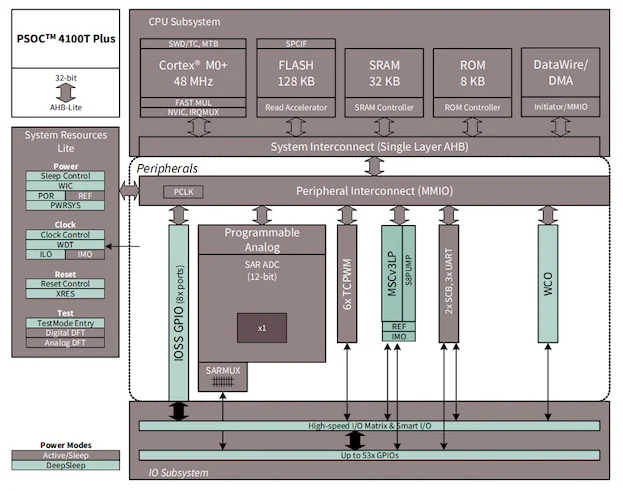This screenshot has height=491, width=623.
Task: Click the Power section heading
Action: (x=66, y=166)
